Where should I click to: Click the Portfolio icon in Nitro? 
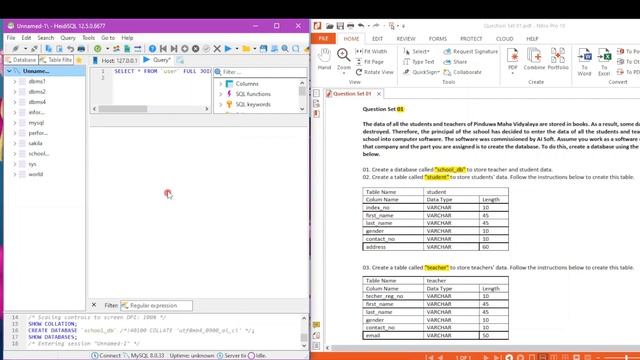click(558, 58)
